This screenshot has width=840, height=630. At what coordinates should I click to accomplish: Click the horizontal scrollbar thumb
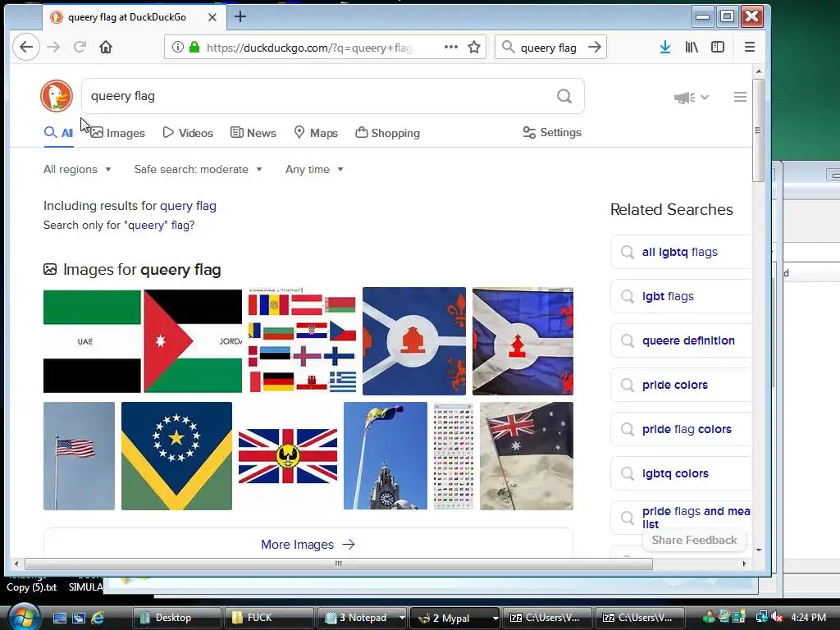[x=339, y=564]
